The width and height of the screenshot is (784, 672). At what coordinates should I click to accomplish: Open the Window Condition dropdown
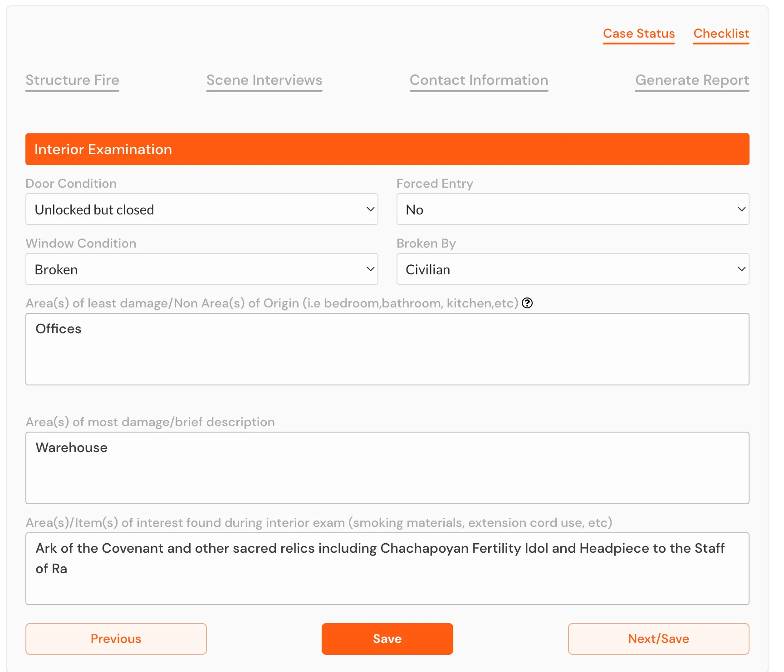(x=201, y=269)
